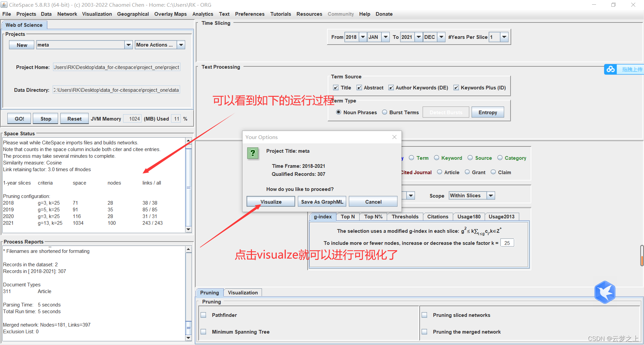Click the CiteSpace Java icon in title bar
Image resolution: width=644 pixels, height=345 pixels.
point(4,4)
